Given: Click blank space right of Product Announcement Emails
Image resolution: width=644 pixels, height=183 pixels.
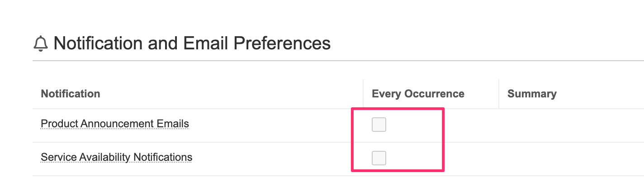Looking at the screenshot, I should click(x=271, y=125).
